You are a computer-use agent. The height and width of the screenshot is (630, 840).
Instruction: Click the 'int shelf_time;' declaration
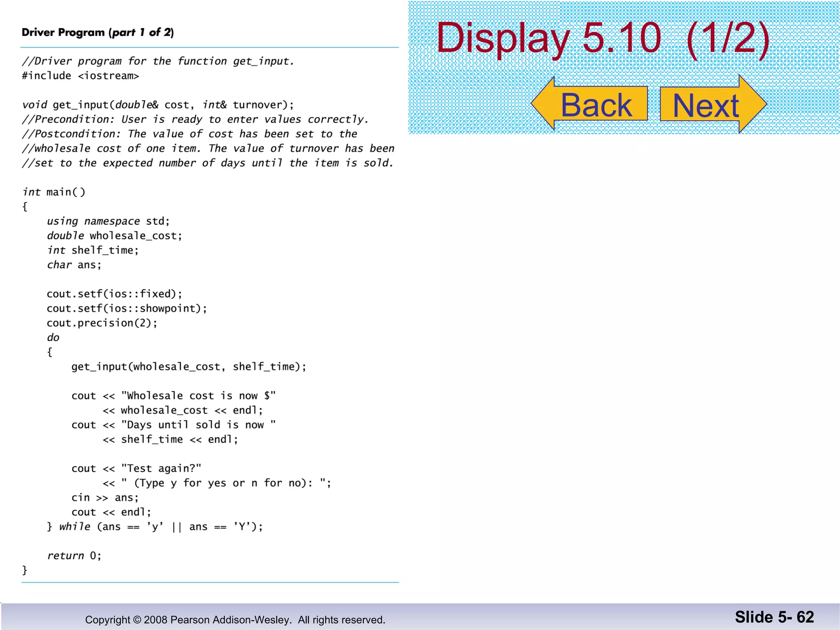[x=93, y=250]
